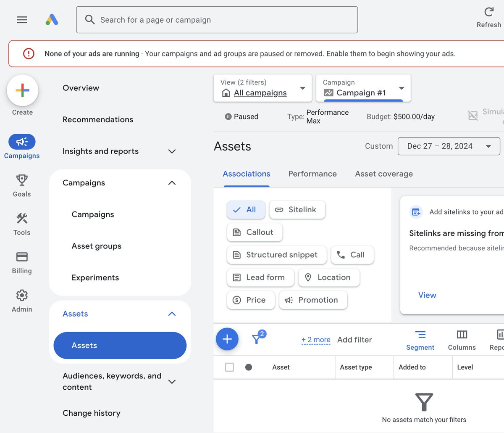Viewport: 504px width, 433px height.
Task: Click the add sitelinks card icon
Action: click(x=416, y=212)
